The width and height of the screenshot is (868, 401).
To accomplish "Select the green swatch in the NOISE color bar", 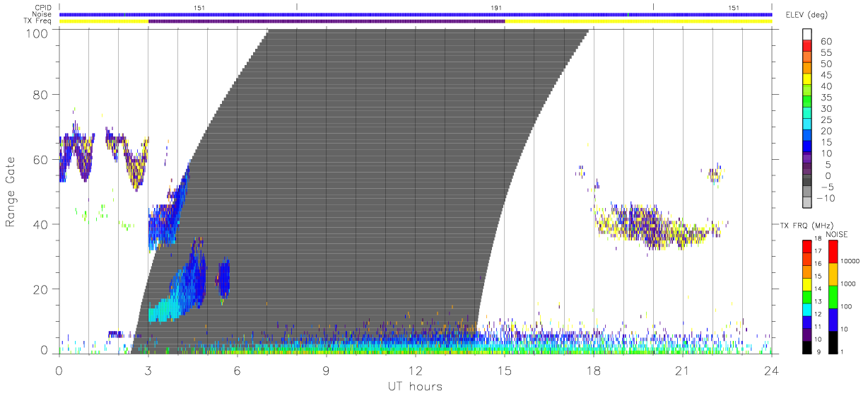I will click(x=833, y=297).
